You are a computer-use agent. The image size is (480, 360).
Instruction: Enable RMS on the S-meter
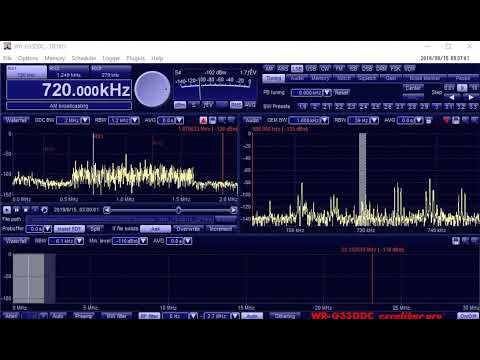(236, 105)
